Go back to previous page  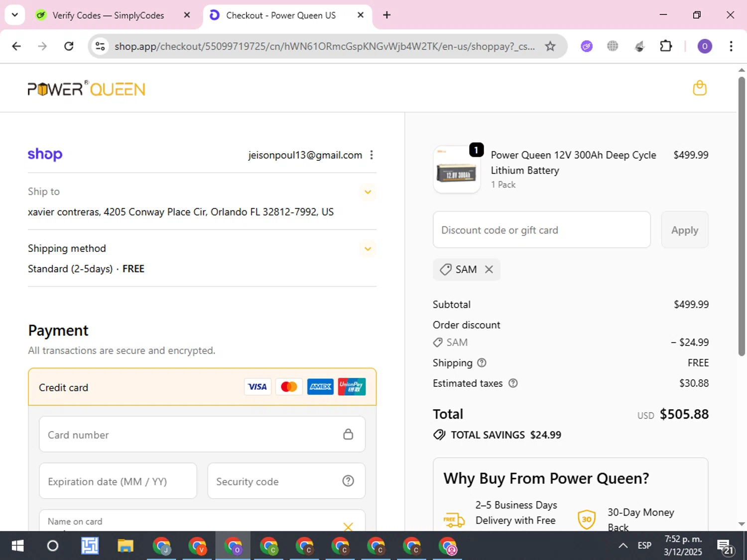(16, 46)
